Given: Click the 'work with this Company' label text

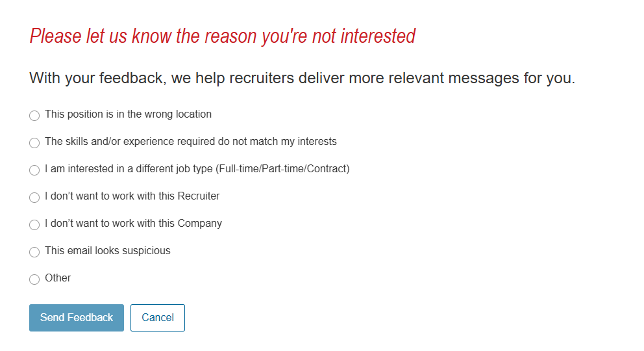Looking at the screenshot, I should click(167, 224).
